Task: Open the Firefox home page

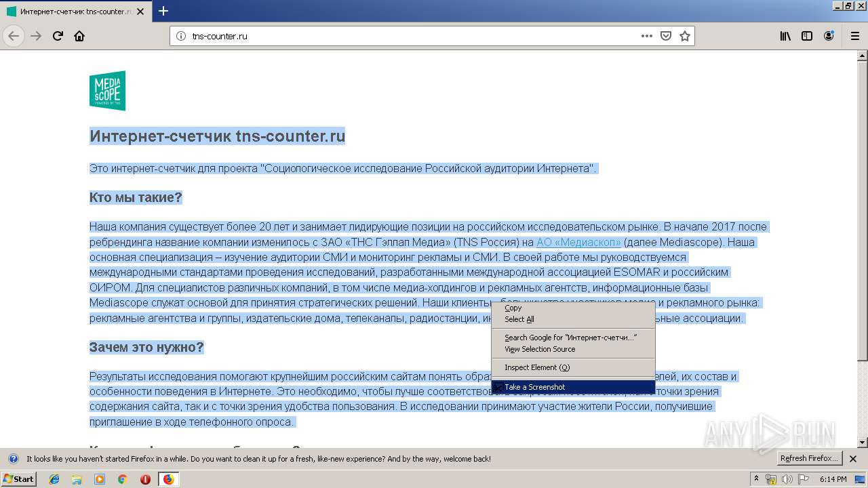Action: point(79,36)
